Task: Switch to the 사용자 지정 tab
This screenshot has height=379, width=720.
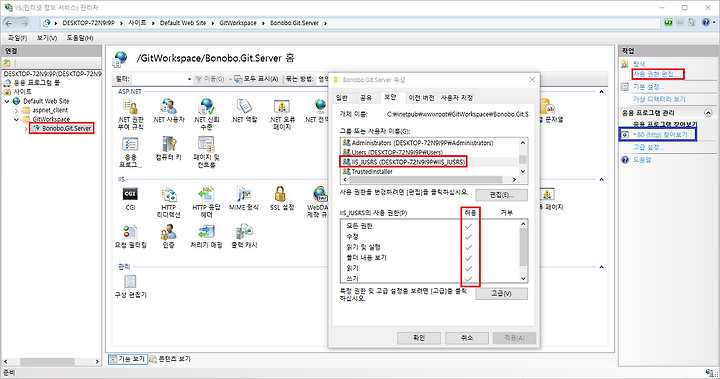Action: coord(457,98)
